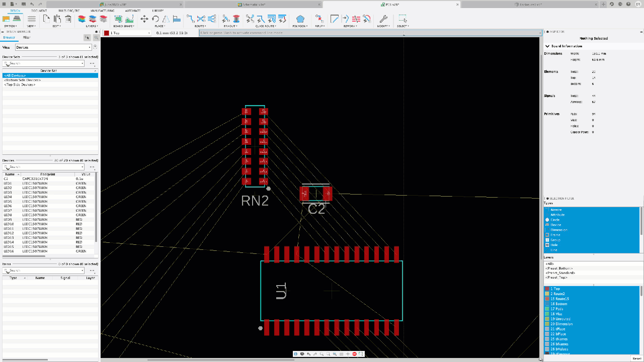644x362 pixels.
Task: Click the Paste icon in Edit group
Action: point(57,19)
